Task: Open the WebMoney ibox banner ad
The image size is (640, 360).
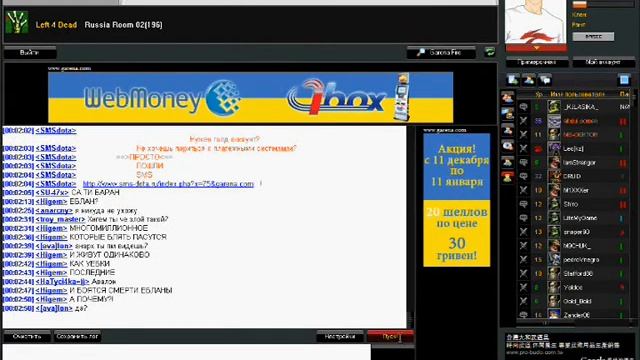Action: [251, 97]
